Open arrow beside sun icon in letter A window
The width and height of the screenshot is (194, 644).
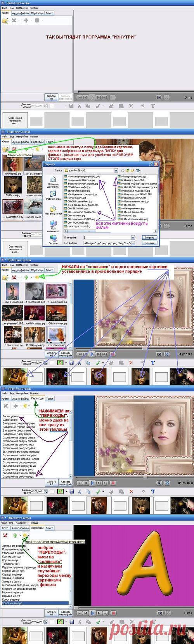coord(29,535)
